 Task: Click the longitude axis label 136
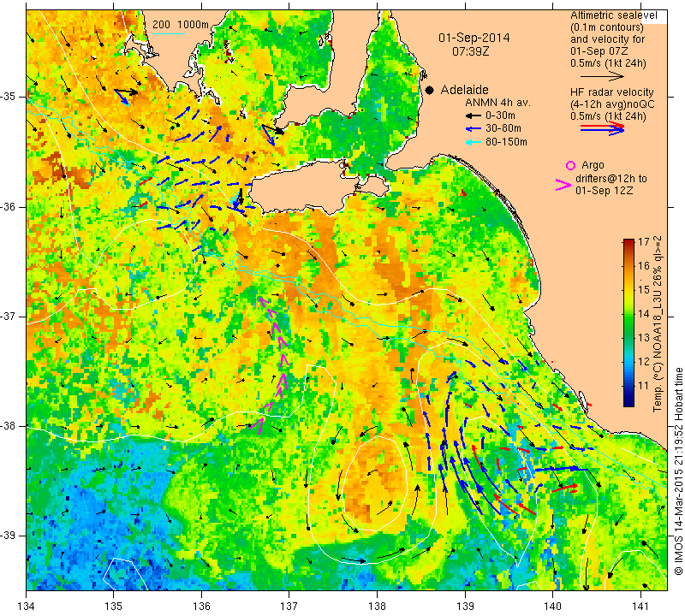(x=201, y=606)
